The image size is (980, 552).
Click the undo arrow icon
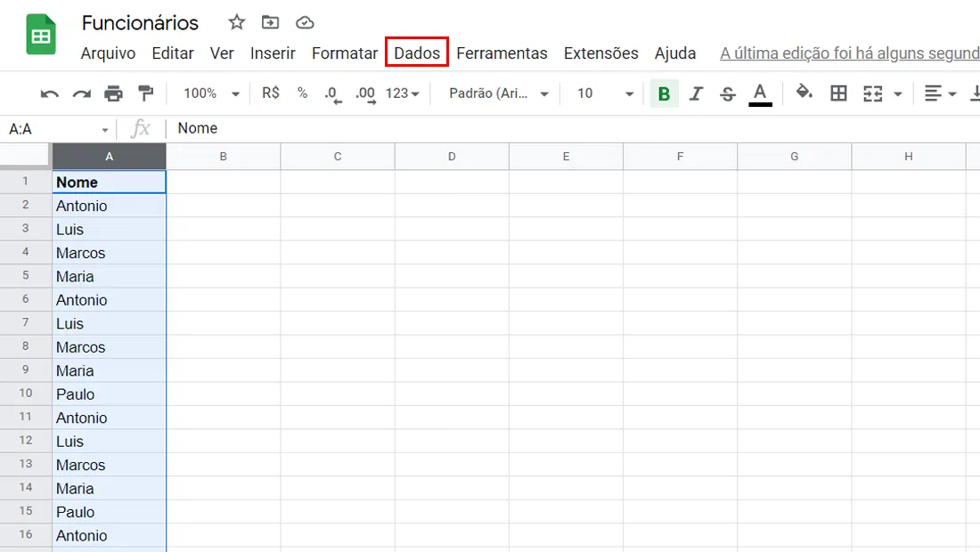[49, 93]
